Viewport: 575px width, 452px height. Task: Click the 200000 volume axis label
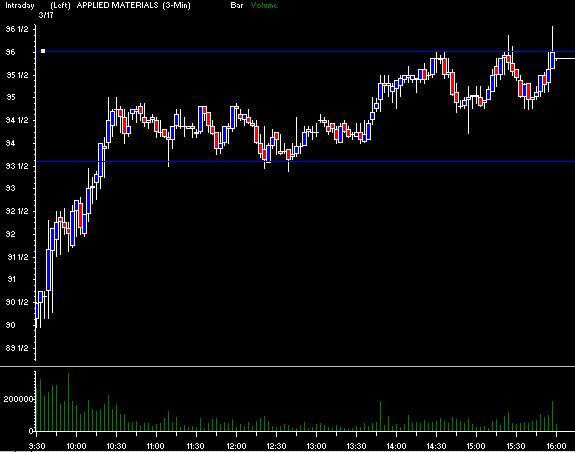coord(18,399)
